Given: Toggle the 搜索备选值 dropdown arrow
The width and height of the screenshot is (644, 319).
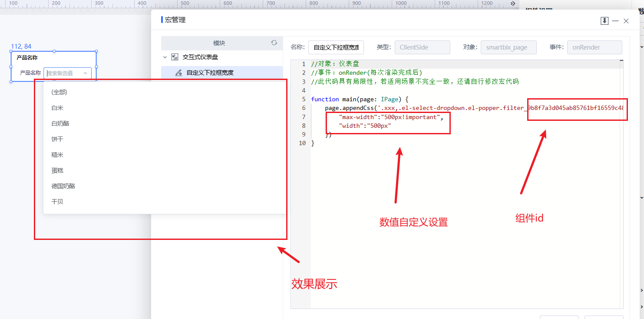Looking at the screenshot, I should (85, 73).
